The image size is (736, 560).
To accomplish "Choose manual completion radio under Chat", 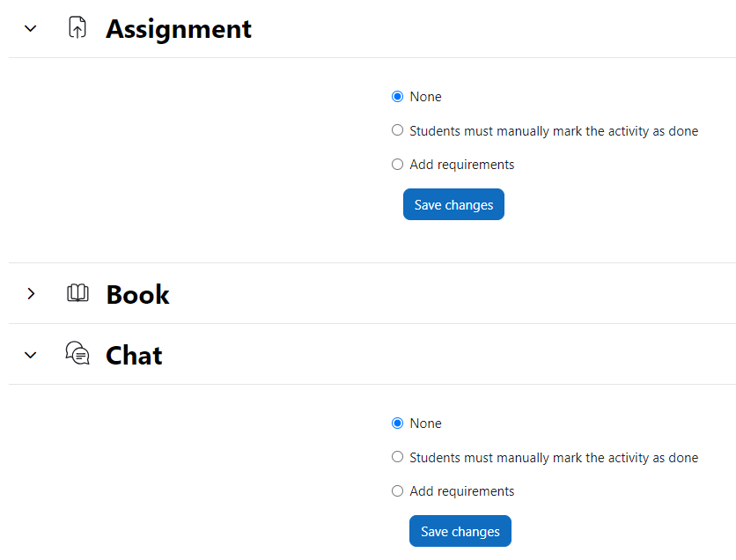I will tap(398, 457).
